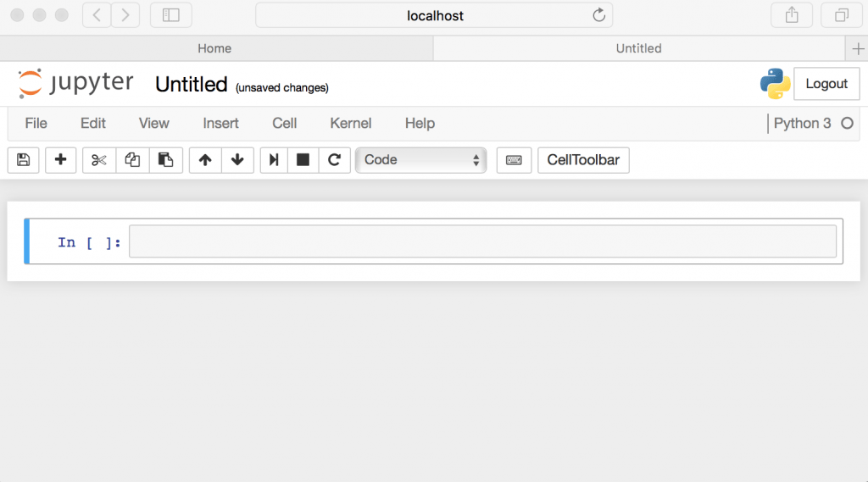Rename notebook by clicking Untitled title
Screen dimensions: 868x482
(192, 85)
